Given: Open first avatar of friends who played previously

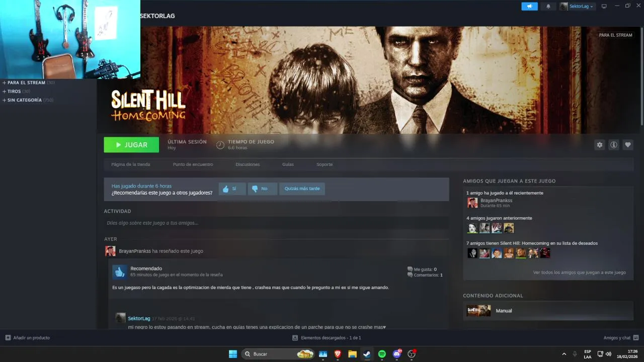Looking at the screenshot, I should pos(472,228).
